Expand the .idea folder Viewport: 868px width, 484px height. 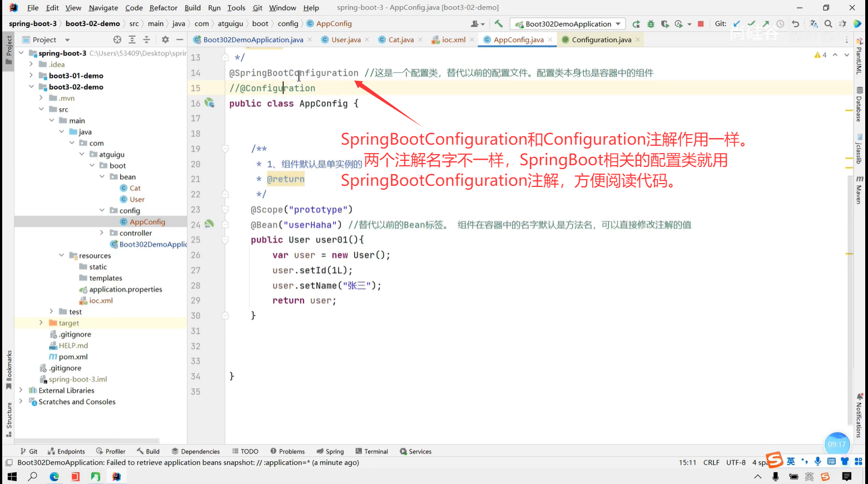(32, 65)
